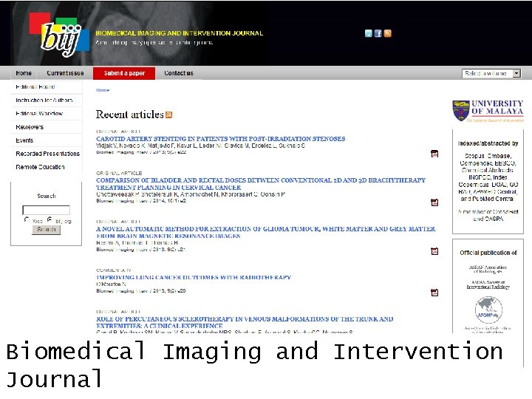Open Improving Lung Cancer Outcomes article title
Image resolution: width=532 pixels, height=399 pixels.
pos(194,277)
